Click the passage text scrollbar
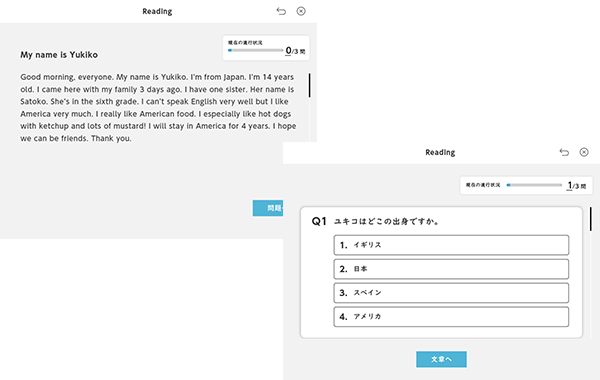600x380 pixels. coord(309,85)
